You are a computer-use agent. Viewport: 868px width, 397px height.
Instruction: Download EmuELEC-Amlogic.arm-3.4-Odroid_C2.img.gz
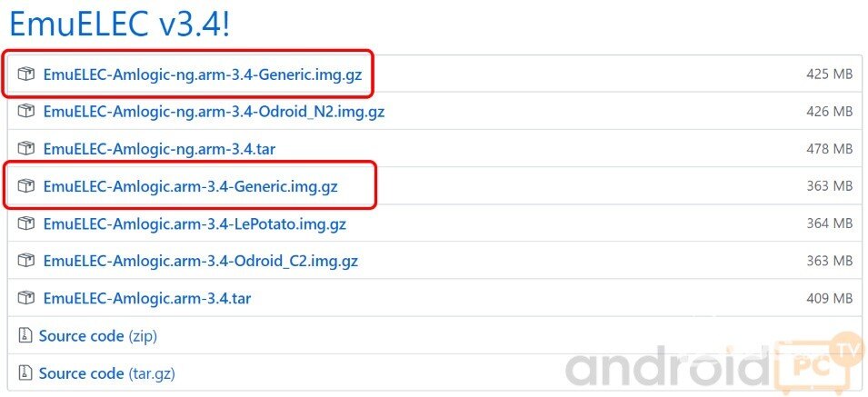pos(200,261)
